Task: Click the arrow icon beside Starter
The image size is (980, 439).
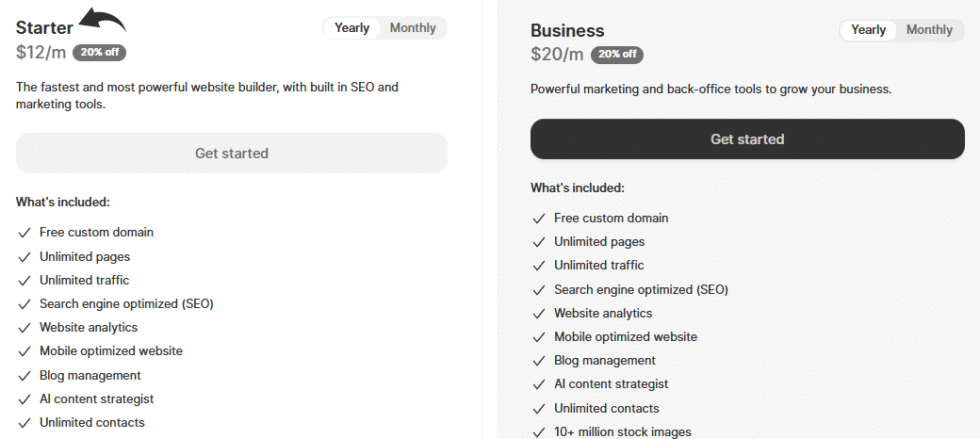Action: tap(102, 19)
